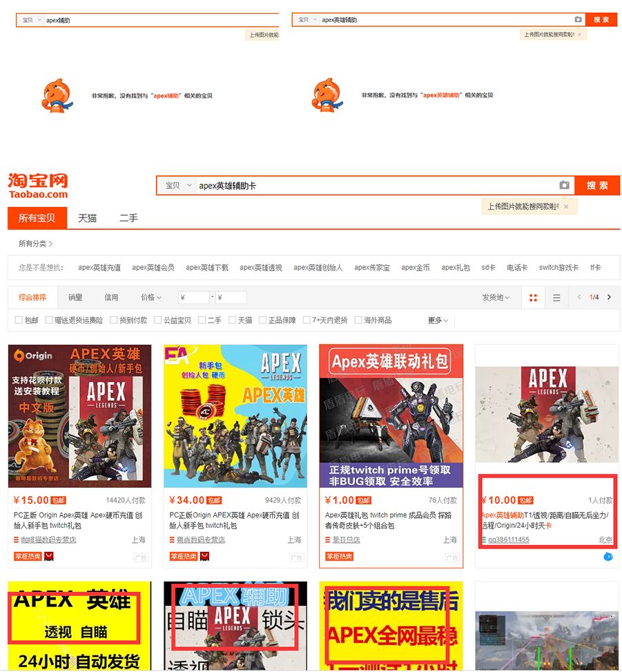Open seller link qq386111455
This screenshot has height=672, width=622.
point(508,540)
